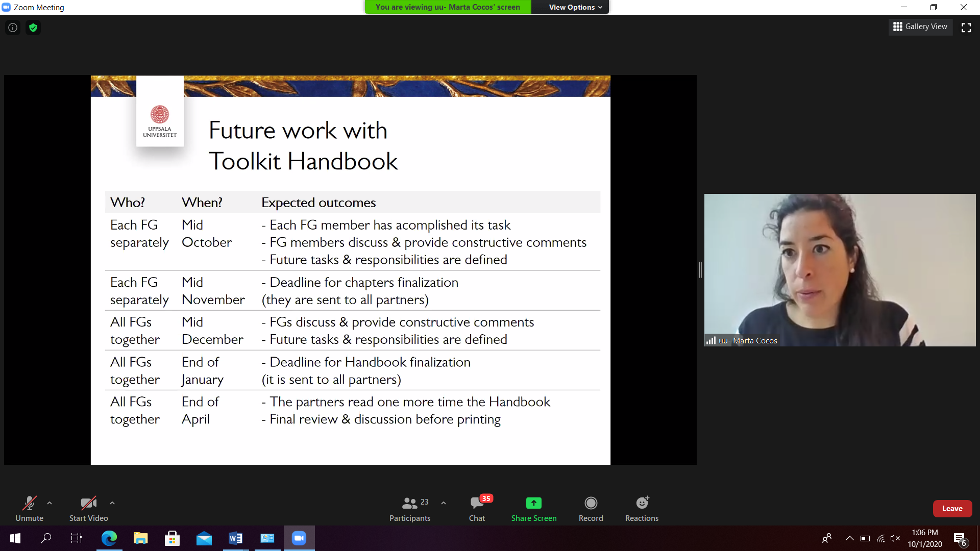This screenshot has height=551, width=980.
Task: Open Outlook-style app in taskbar
Action: click(x=267, y=538)
